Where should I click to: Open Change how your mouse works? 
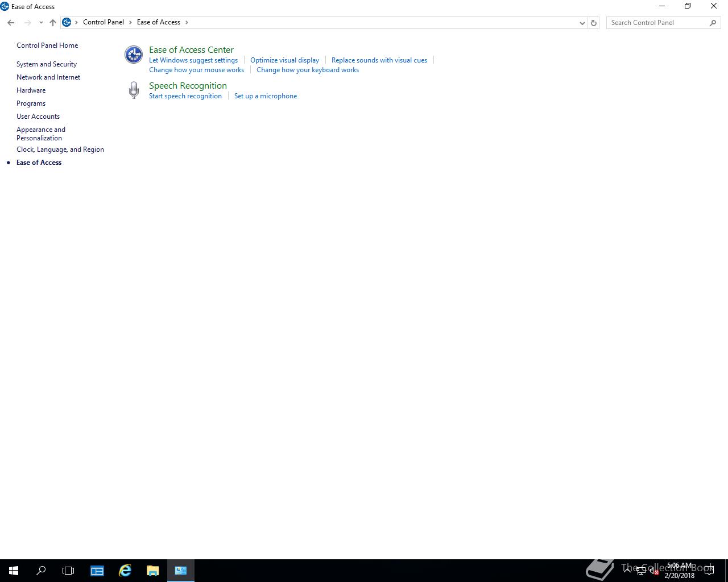tap(196, 70)
